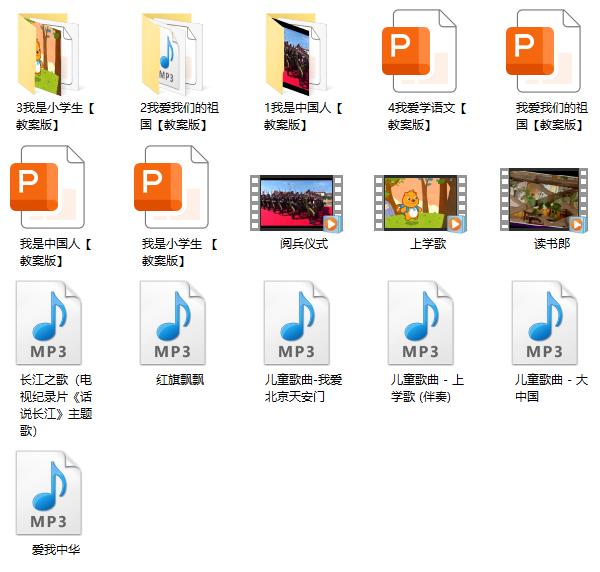Click the 上学歌 cartoon video thumbnail

click(x=420, y=203)
